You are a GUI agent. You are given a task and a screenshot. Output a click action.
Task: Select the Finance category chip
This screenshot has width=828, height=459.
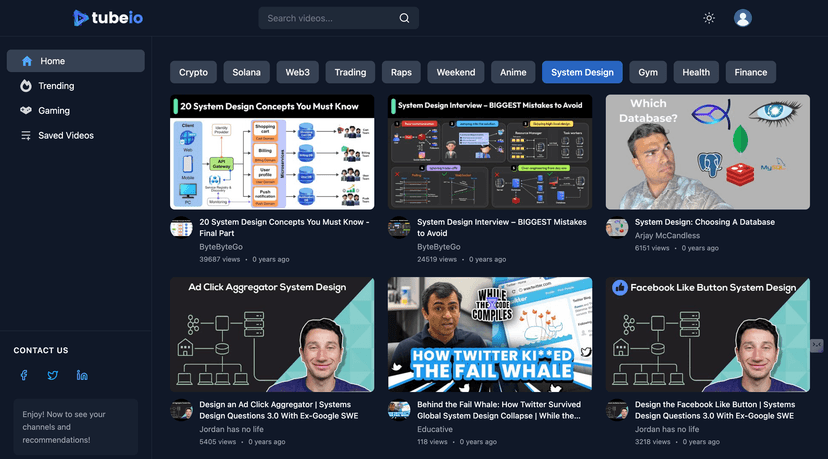(x=750, y=72)
